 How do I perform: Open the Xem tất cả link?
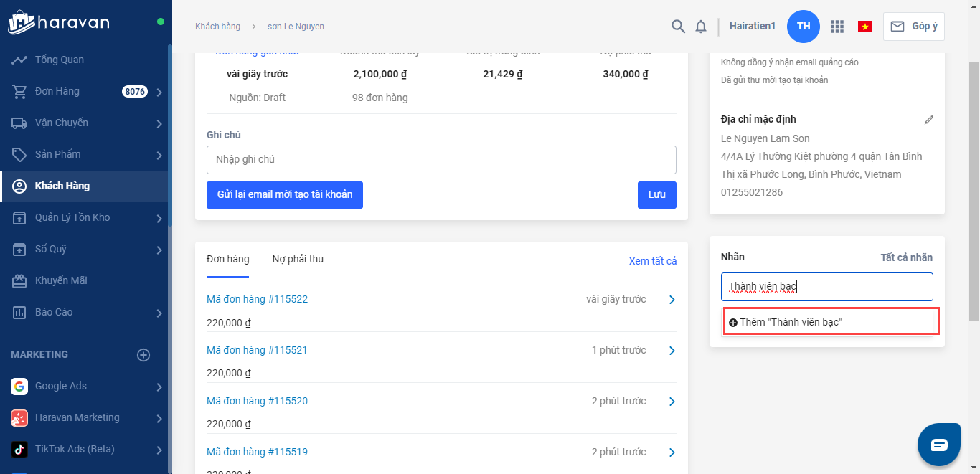click(x=652, y=261)
